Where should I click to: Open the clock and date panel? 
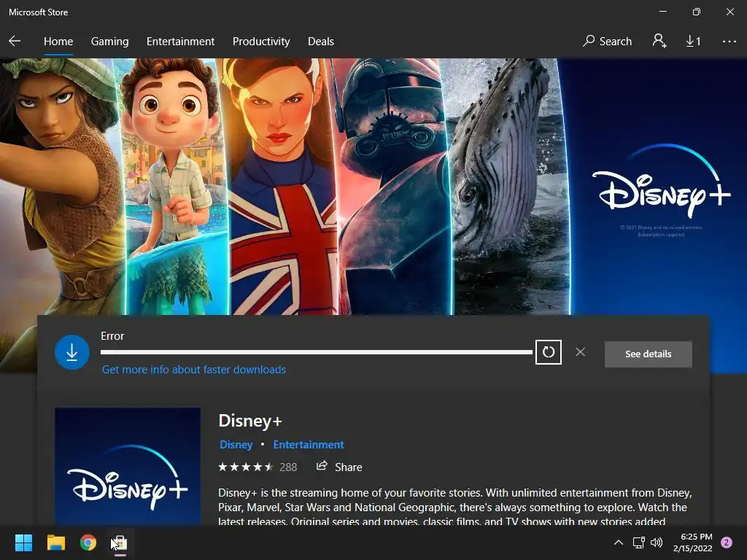coord(693,542)
